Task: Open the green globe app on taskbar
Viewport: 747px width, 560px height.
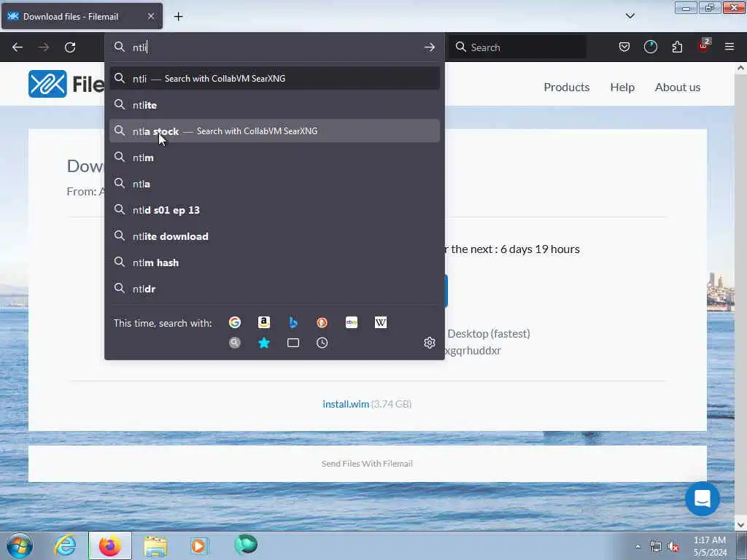Action: [x=246, y=545]
